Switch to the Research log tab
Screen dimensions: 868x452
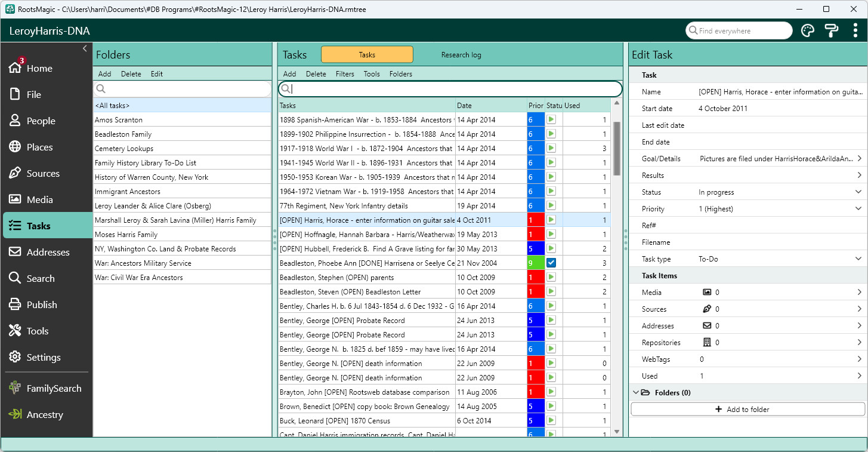[461, 55]
